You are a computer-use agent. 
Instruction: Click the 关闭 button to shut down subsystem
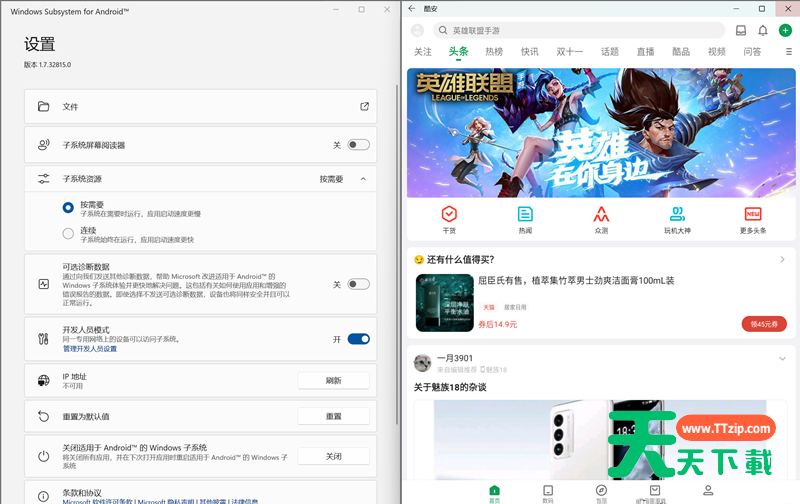[334, 456]
